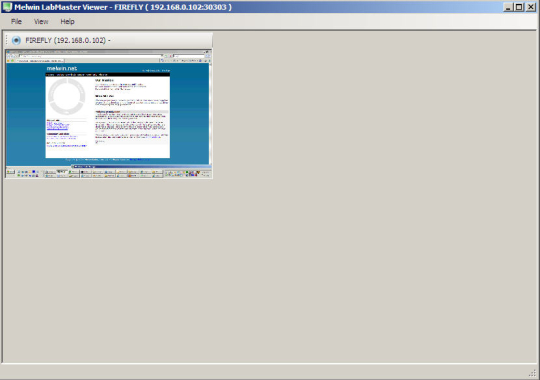540x380 pixels.
Task: Open the Help menu
Action: [68, 21]
